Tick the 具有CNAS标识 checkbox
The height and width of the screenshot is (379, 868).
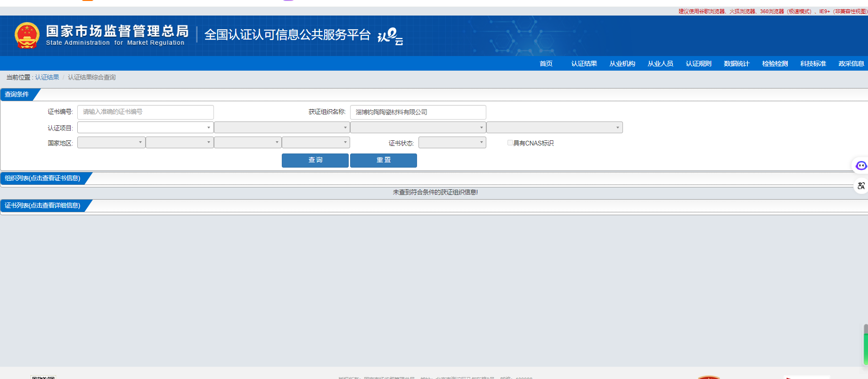pyautogui.click(x=510, y=143)
